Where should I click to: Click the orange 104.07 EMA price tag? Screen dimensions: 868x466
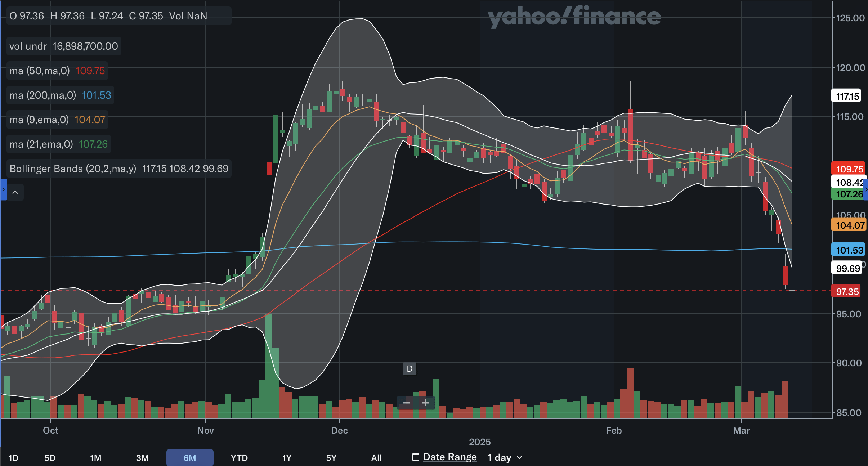pyautogui.click(x=849, y=225)
